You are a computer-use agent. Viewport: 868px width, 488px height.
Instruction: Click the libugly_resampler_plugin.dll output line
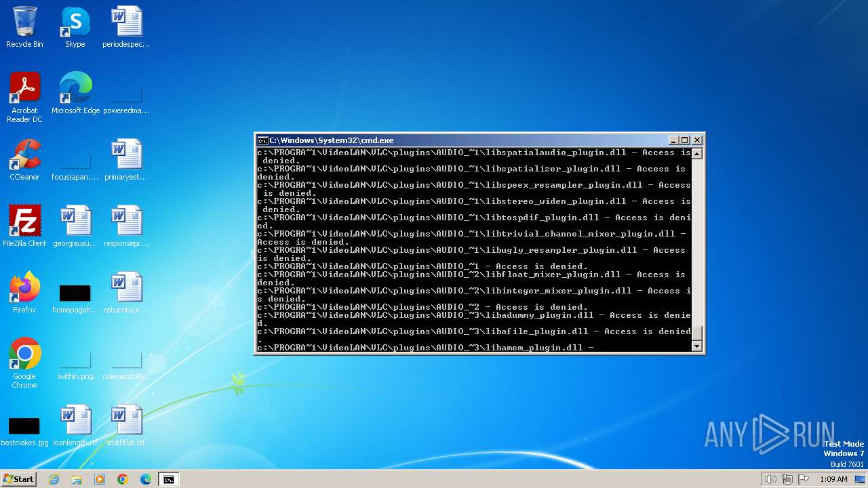pos(471,254)
